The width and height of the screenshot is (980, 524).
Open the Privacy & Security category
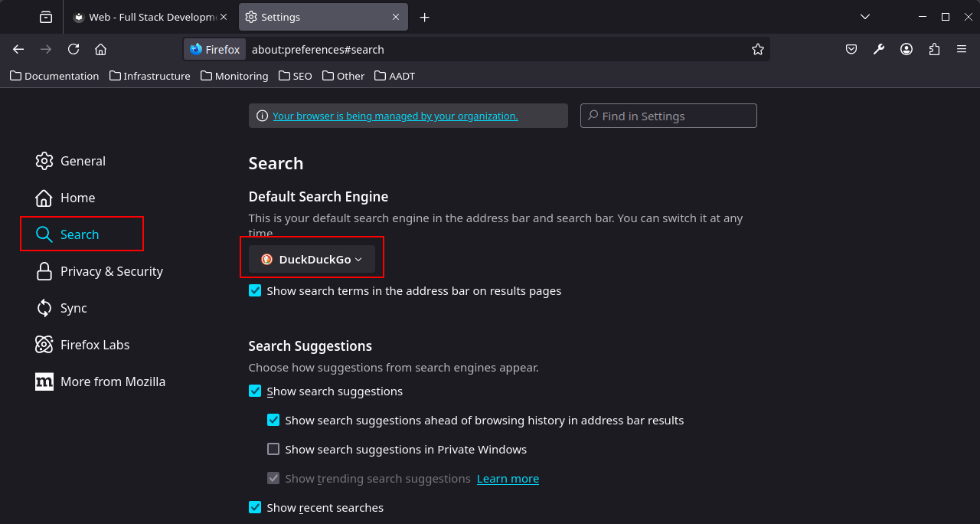(99, 271)
